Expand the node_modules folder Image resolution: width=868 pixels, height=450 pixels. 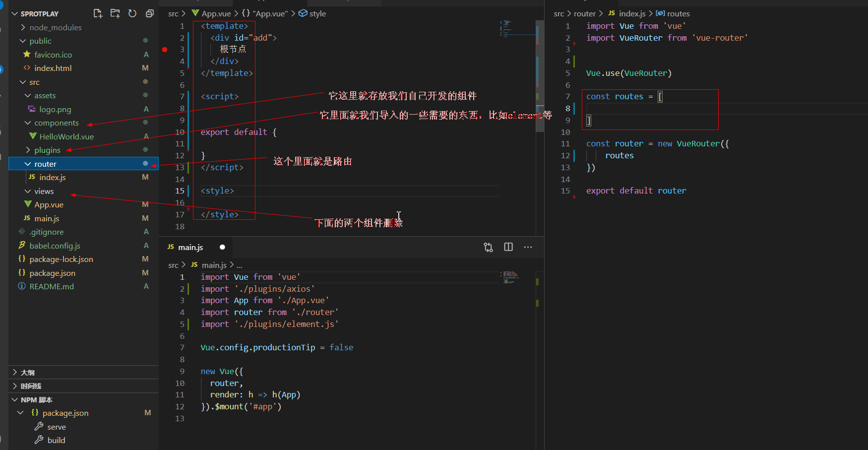[23, 27]
